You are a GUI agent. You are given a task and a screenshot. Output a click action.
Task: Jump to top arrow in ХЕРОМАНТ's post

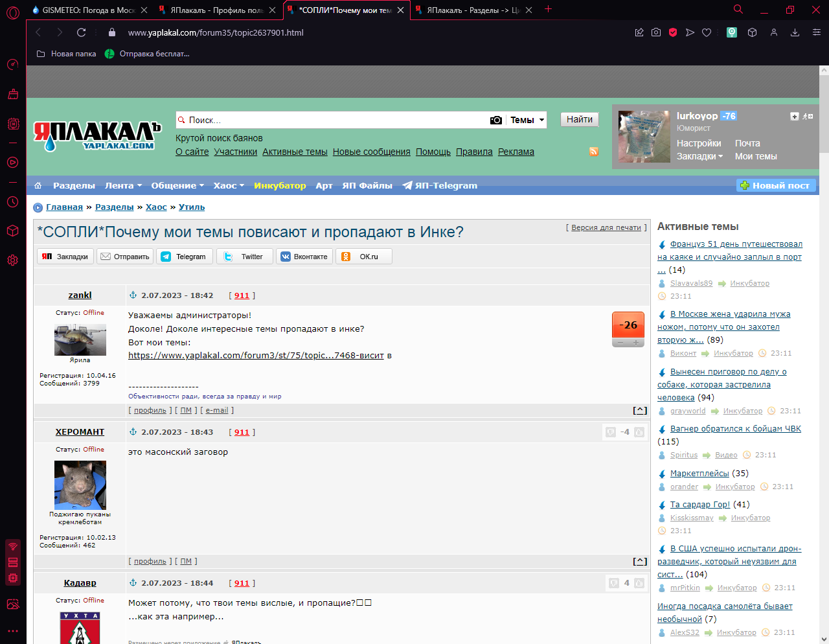coord(640,561)
